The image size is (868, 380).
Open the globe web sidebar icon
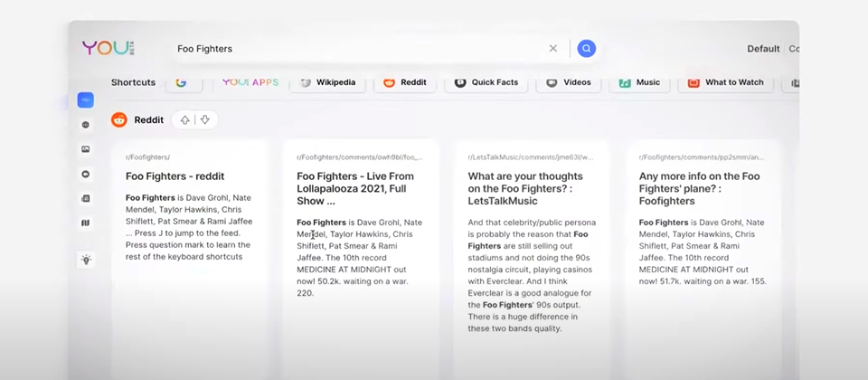coord(85,125)
